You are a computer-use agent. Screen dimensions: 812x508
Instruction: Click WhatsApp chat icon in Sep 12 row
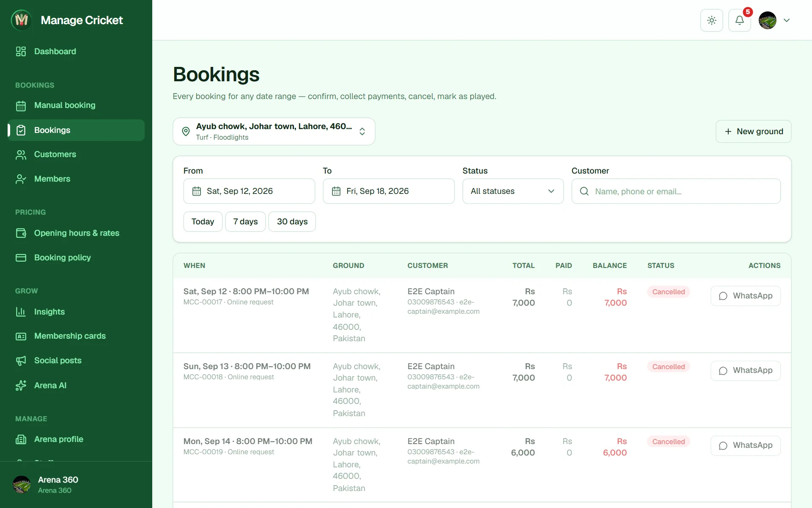pos(723,296)
